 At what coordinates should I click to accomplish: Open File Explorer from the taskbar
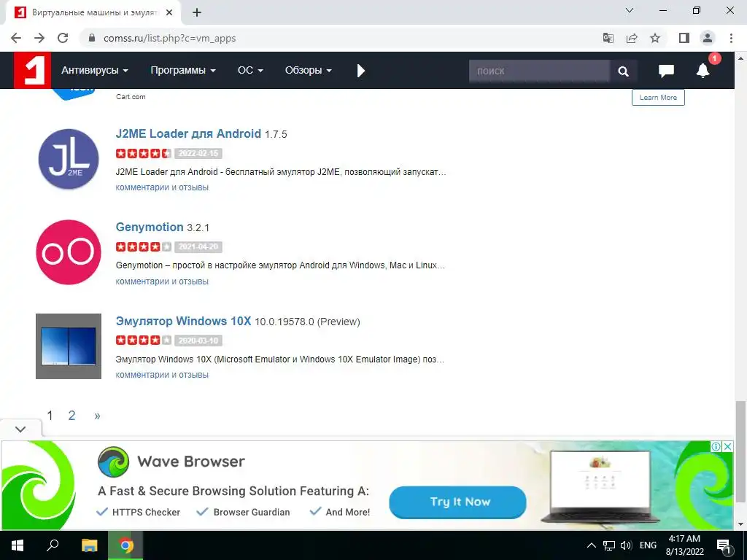89,545
